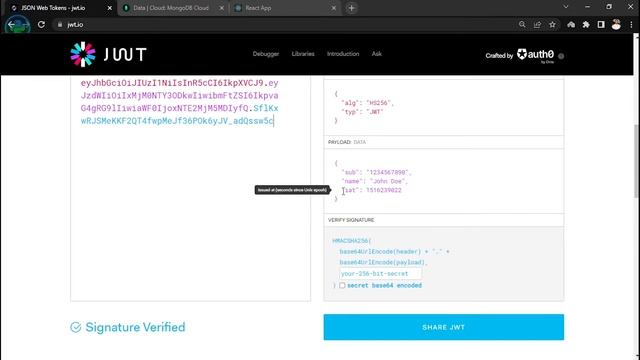This screenshot has height=360, width=640.
Task: Open the Ask nav link
Action: pos(377,54)
